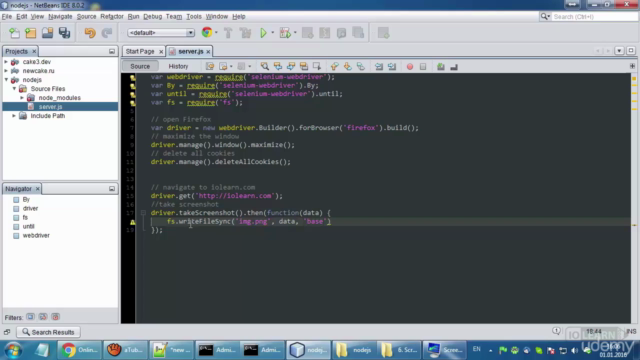Screen dimensions: 640x360
Task: Collapse the Source Files folder
Action: click(14, 89)
